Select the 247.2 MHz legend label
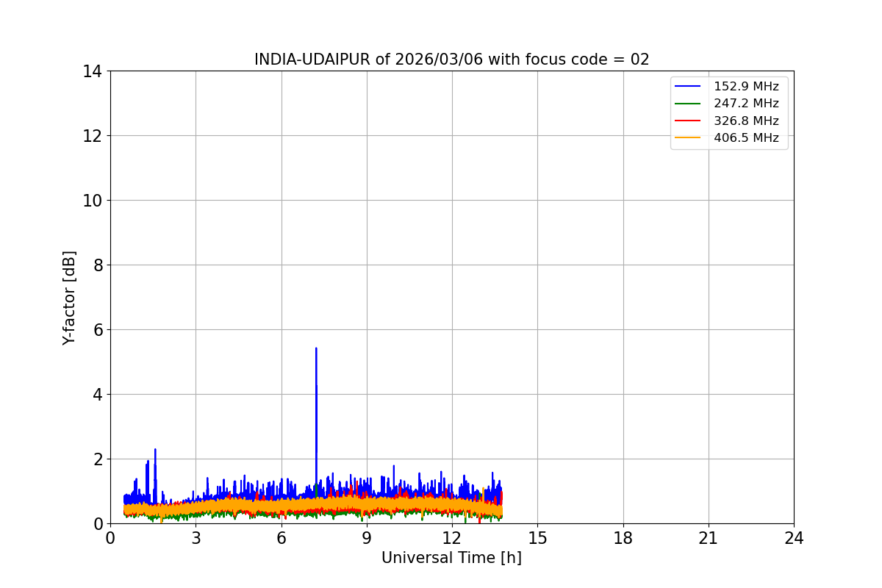The width and height of the screenshot is (882, 588). (x=746, y=104)
